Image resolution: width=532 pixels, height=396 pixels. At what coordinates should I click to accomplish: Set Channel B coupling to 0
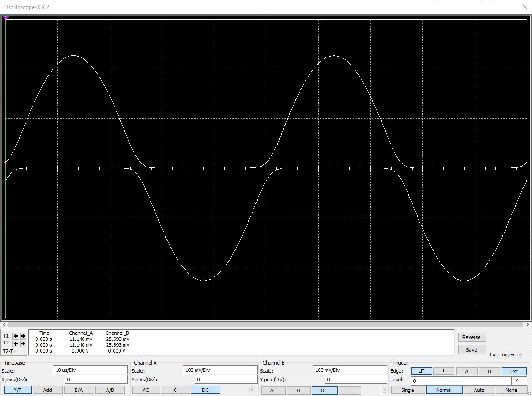click(x=298, y=390)
